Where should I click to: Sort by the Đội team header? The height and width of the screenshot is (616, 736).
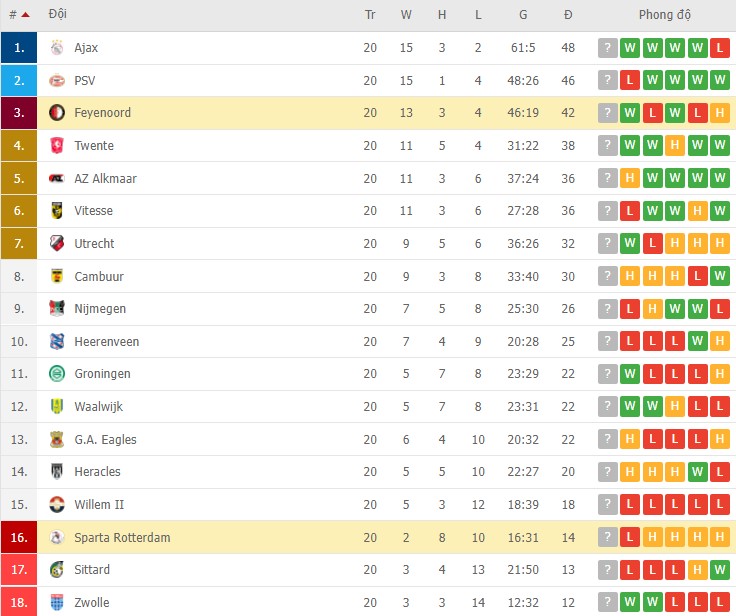coord(58,15)
